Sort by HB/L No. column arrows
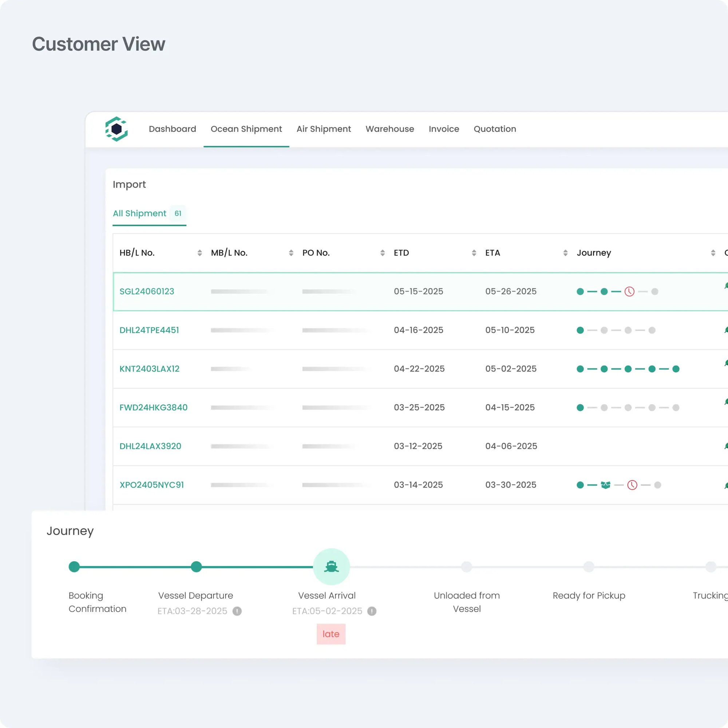Viewport: 728px width, 728px height. coord(199,253)
